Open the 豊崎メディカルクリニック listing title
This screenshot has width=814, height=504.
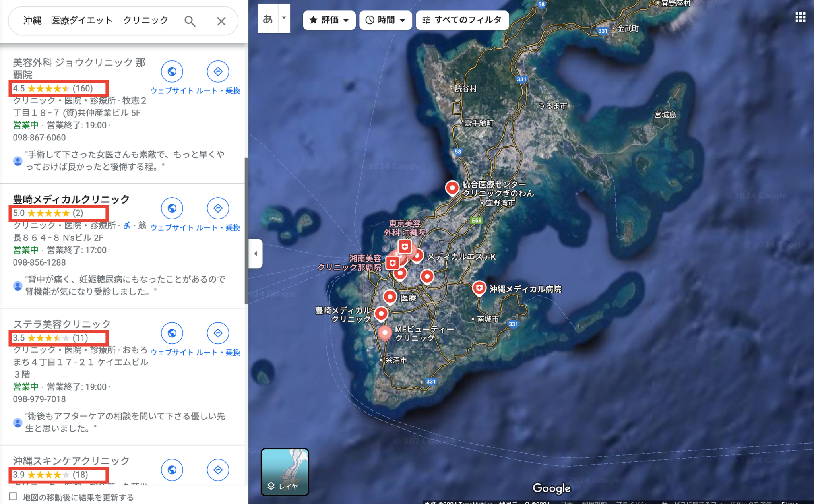point(72,199)
